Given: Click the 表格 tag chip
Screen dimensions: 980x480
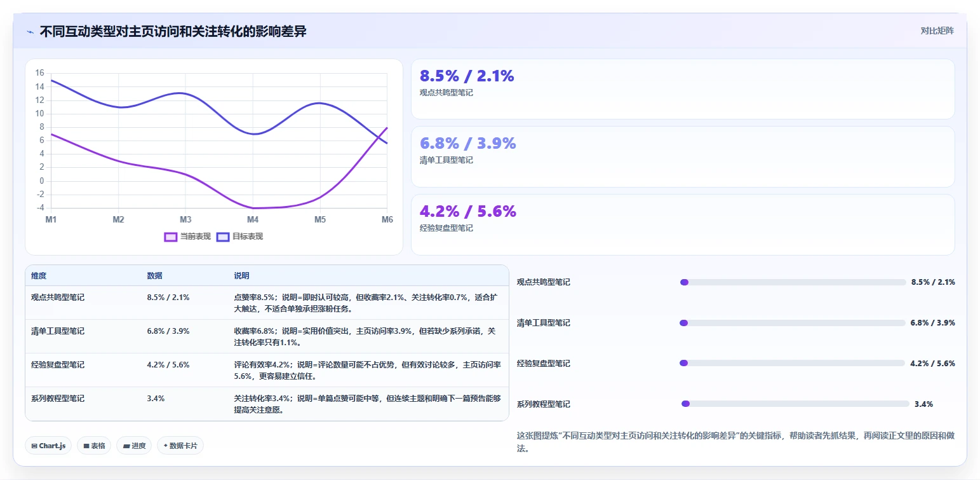Looking at the screenshot, I should point(94,446).
